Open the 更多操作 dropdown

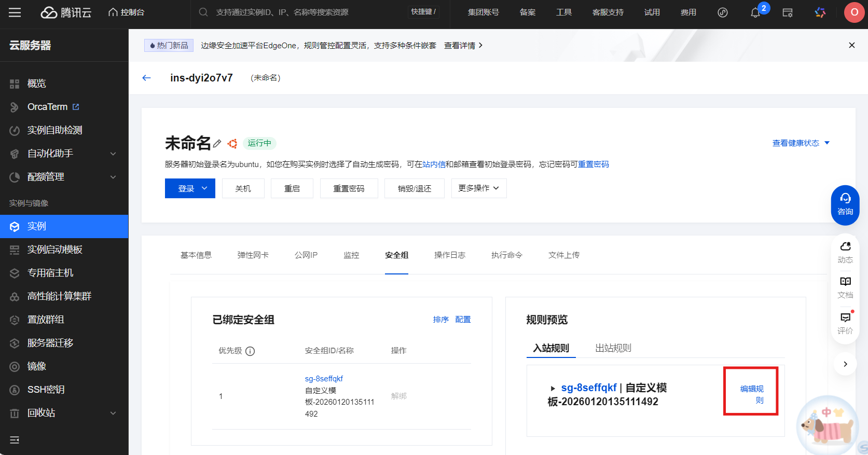click(x=479, y=188)
